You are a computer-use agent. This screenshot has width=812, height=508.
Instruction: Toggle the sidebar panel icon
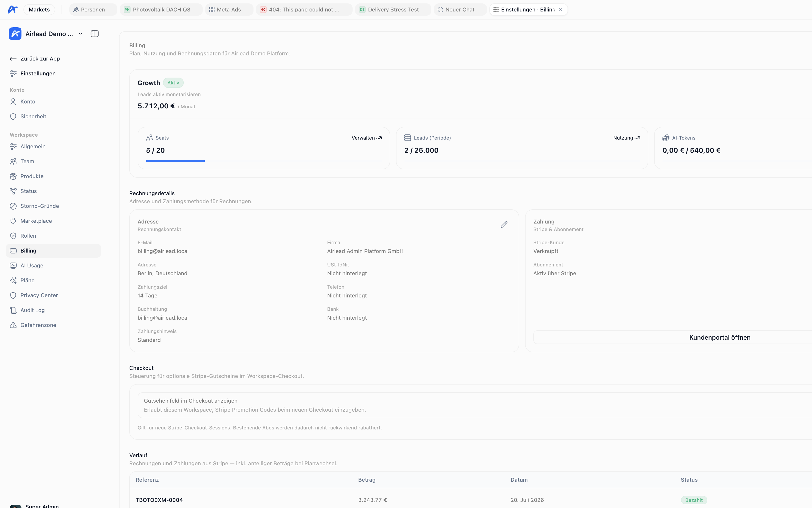click(95, 34)
